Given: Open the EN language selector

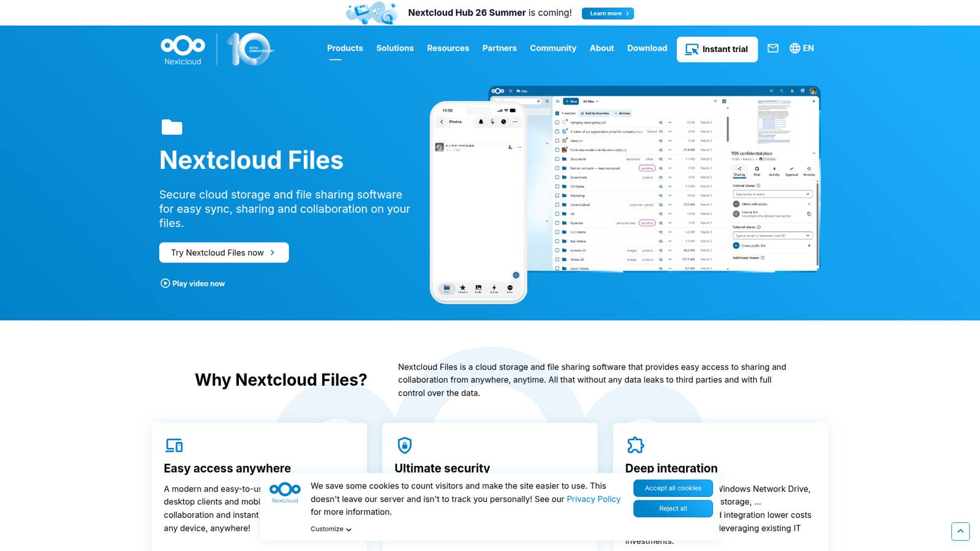Looking at the screenshot, I should [809, 48].
